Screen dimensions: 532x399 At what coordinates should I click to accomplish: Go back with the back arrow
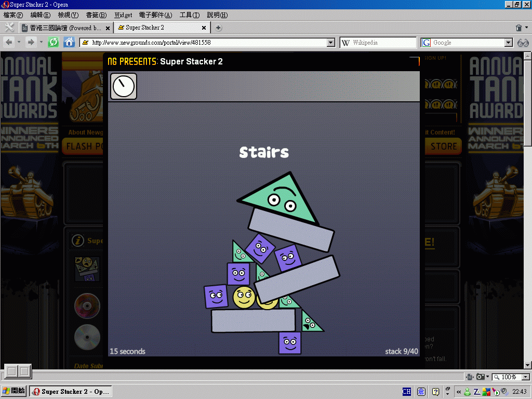pyautogui.click(x=9, y=43)
